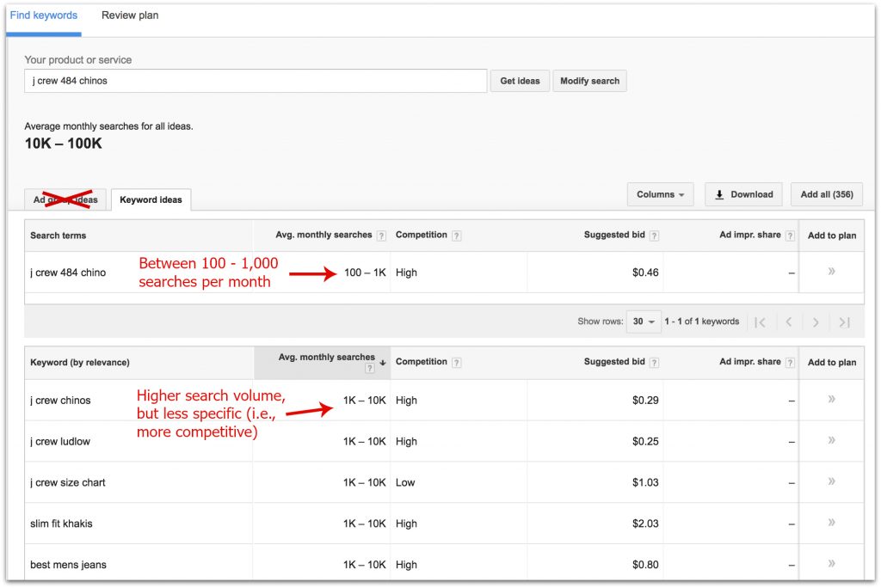Screen dimensions: 881x588
Task: Open help for search terms Suggested bid
Action: pos(654,236)
